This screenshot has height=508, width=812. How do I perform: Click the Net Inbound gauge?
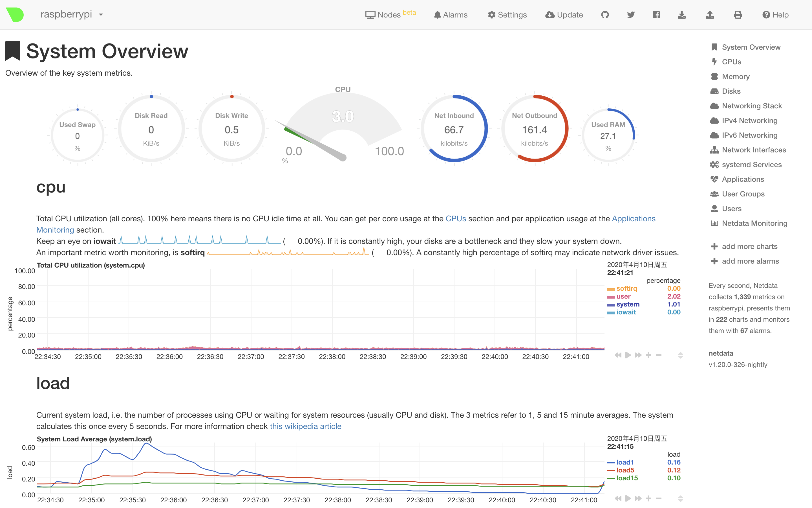pos(454,129)
